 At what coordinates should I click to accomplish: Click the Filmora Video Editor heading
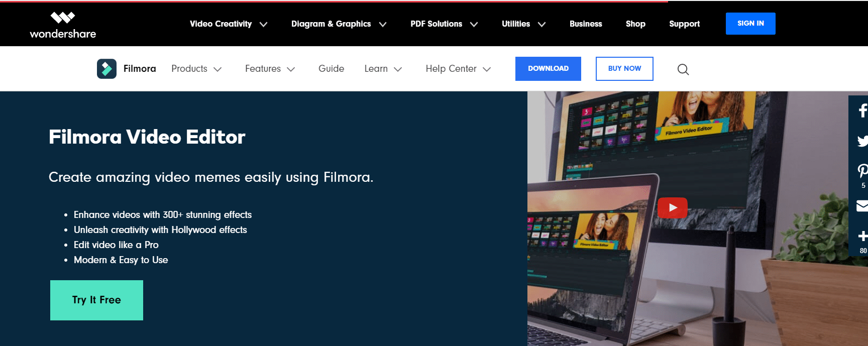(x=147, y=137)
